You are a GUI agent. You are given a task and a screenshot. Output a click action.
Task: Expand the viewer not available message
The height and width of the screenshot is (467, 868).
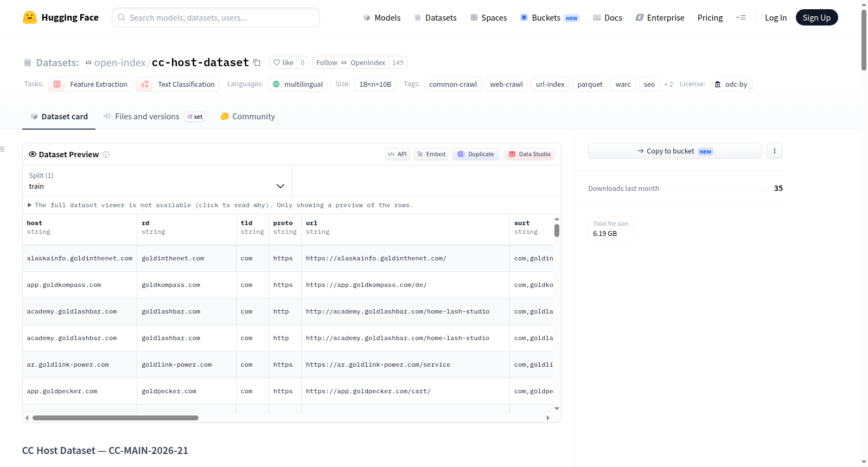tap(221, 205)
